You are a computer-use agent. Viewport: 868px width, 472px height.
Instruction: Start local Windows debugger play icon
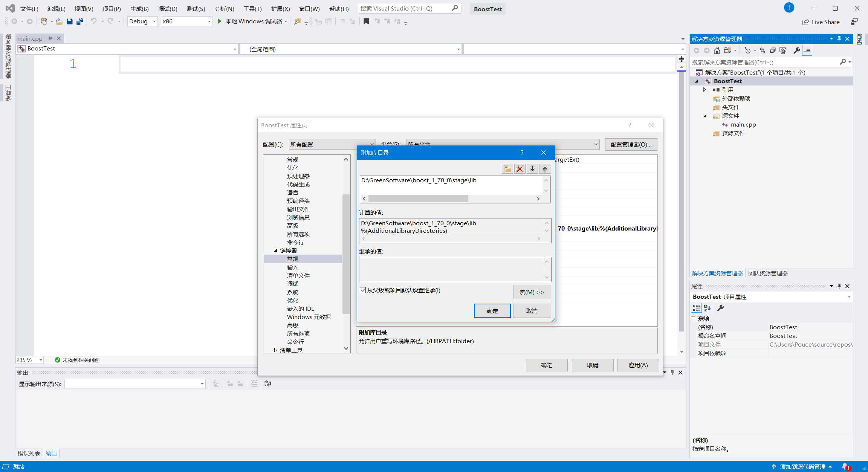point(220,21)
